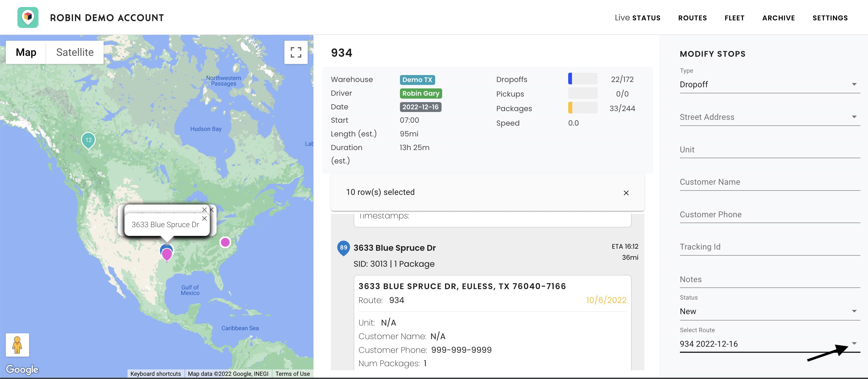
Task: Go to the Fleet page
Action: [x=734, y=18]
